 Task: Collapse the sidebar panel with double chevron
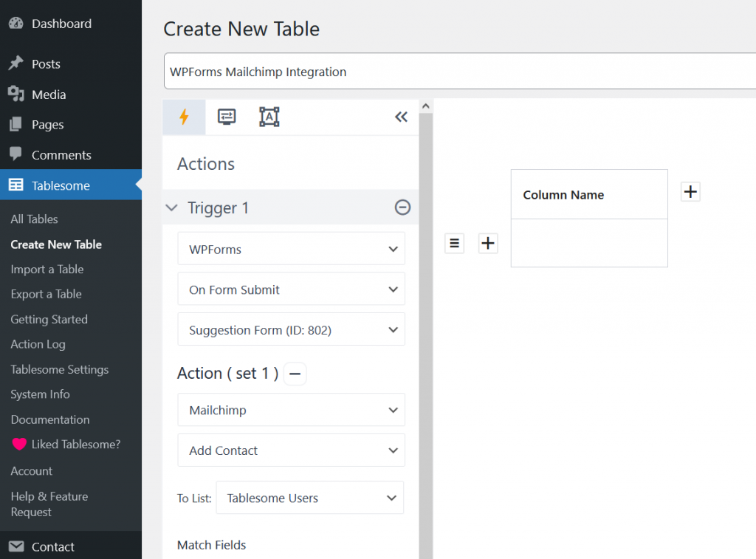coord(401,117)
